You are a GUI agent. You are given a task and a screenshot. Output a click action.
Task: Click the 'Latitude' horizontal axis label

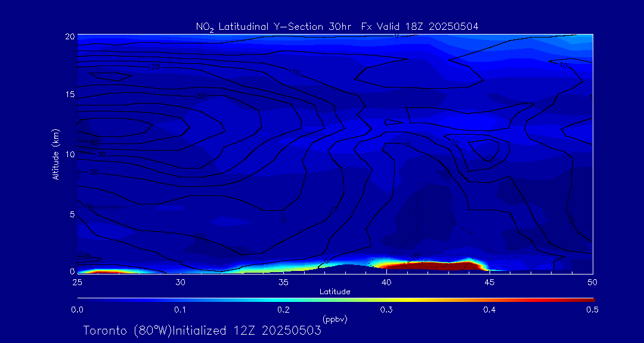(x=335, y=291)
